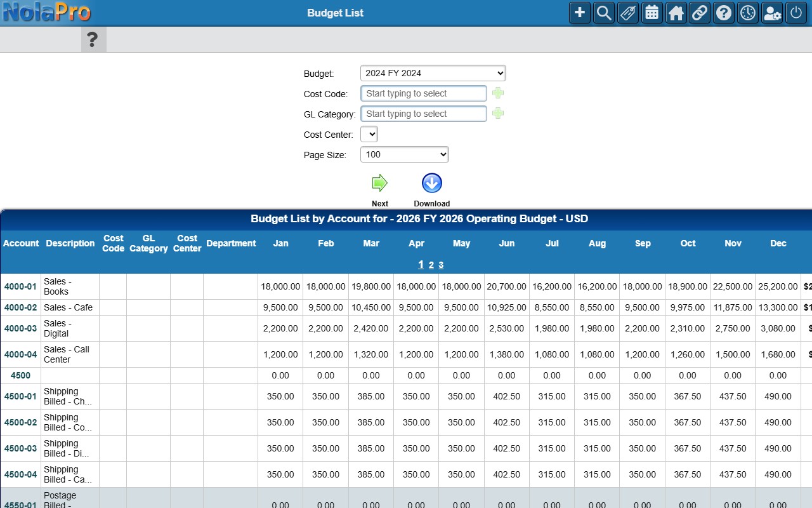Click the Sales - Books description cell

pyautogui.click(x=70, y=286)
